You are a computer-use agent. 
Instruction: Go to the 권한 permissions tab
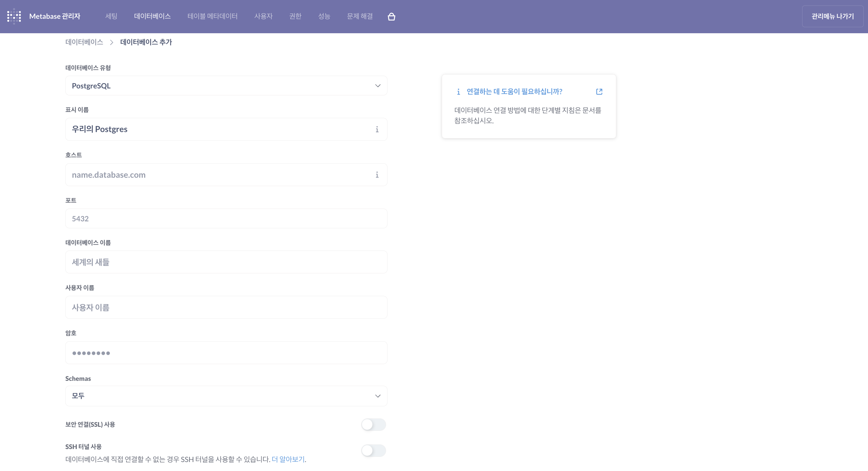tap(295, 16)
